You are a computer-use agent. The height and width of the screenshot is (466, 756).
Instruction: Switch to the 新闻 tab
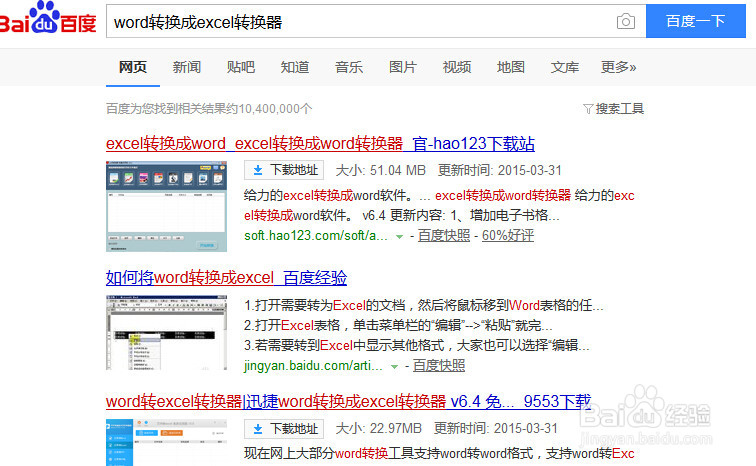click(x=187, y=67)
